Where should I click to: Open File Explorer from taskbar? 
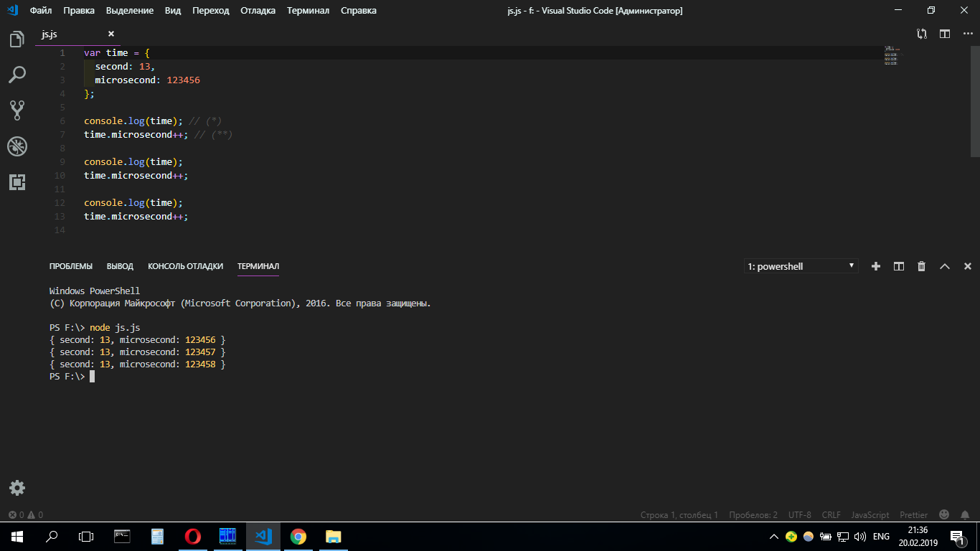click(334, 537)
